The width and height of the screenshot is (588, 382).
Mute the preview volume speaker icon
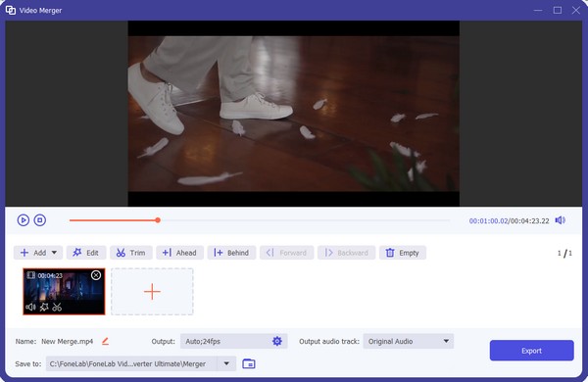(560, 220)
